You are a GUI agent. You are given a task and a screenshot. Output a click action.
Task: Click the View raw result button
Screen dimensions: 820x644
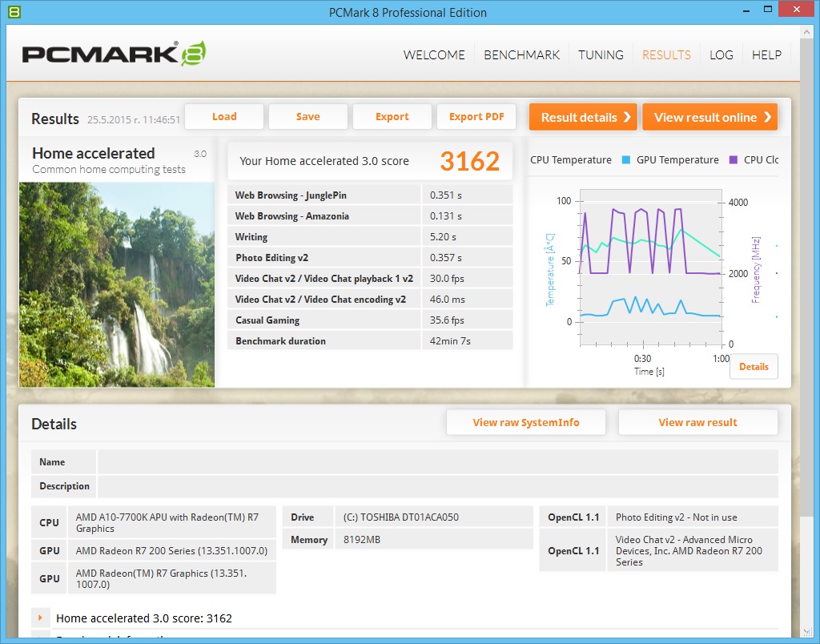coord(697,422)
